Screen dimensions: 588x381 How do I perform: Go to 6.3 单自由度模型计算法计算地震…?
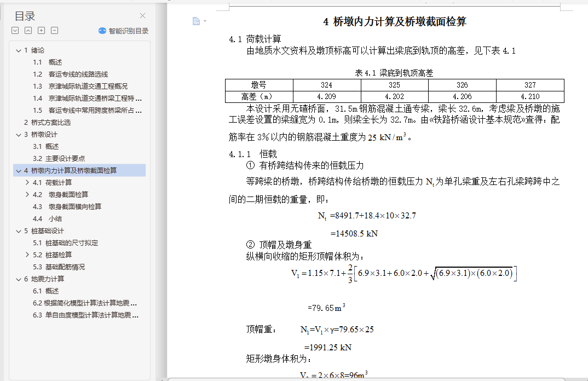(85, 315)
